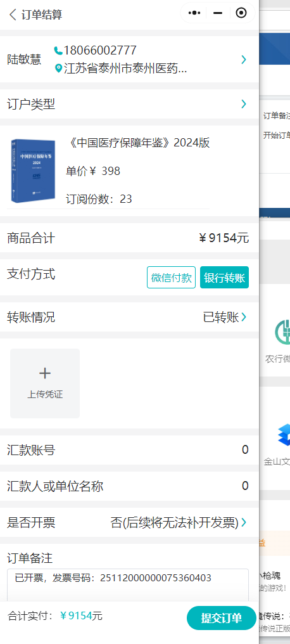The height and width of the screenshot is (644, 290).
Task: Click the 提交订单 button
Action: coord(222,618)
